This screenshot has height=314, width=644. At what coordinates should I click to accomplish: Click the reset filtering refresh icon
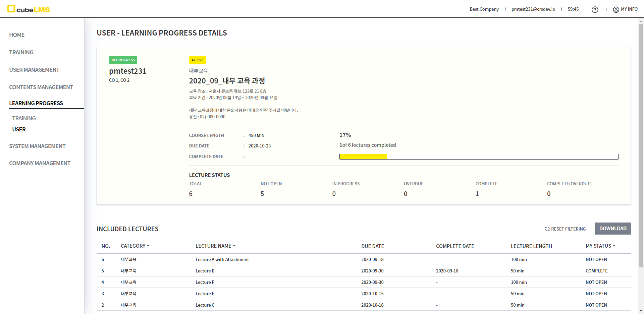point(547,229)
